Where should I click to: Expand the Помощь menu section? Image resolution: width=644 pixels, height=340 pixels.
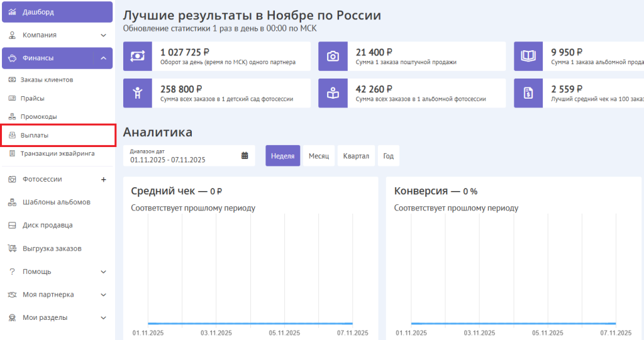coord(103,271)
